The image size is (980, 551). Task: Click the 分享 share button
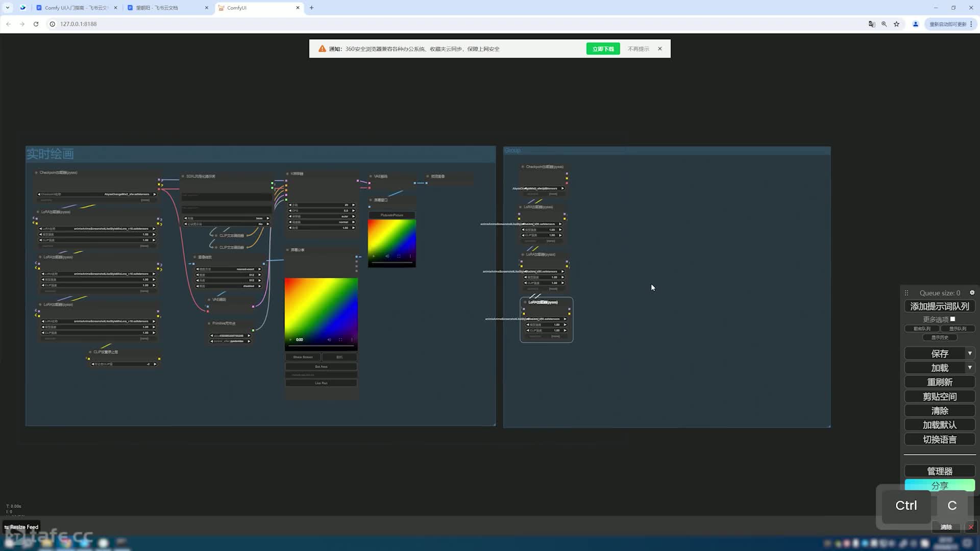click(x=940, y=485)
